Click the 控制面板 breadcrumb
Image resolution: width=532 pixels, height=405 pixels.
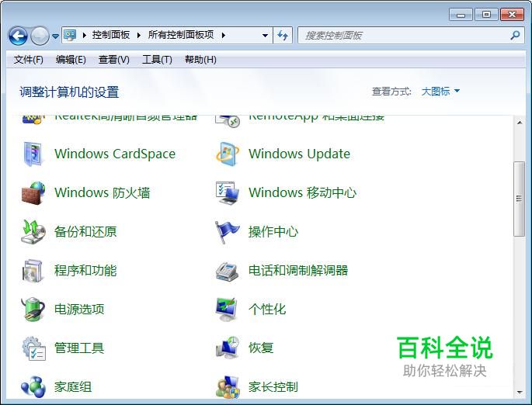tap(111, 35)
